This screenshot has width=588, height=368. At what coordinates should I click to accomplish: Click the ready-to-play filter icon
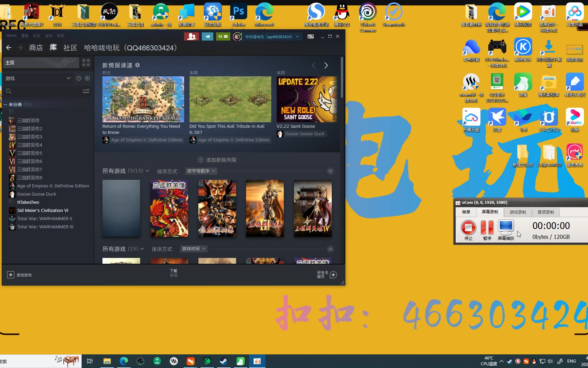coord(87,78)
